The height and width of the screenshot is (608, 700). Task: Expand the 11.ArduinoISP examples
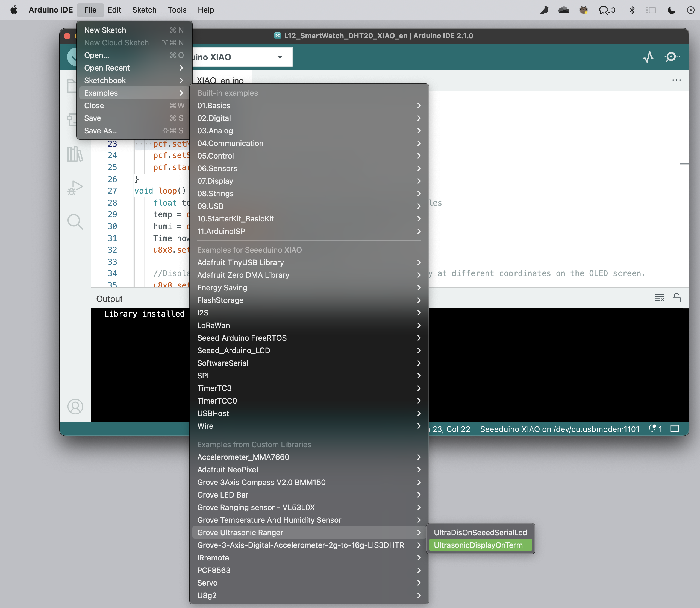click(x=309, y=231)
